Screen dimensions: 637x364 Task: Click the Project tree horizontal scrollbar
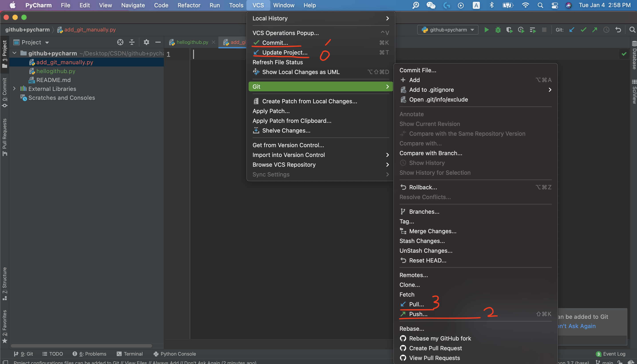point(81,346)
